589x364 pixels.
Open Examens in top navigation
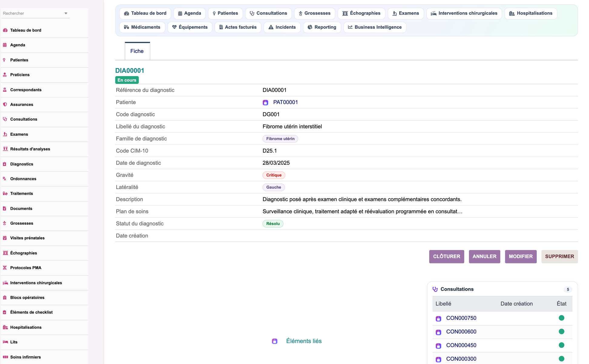406,13
